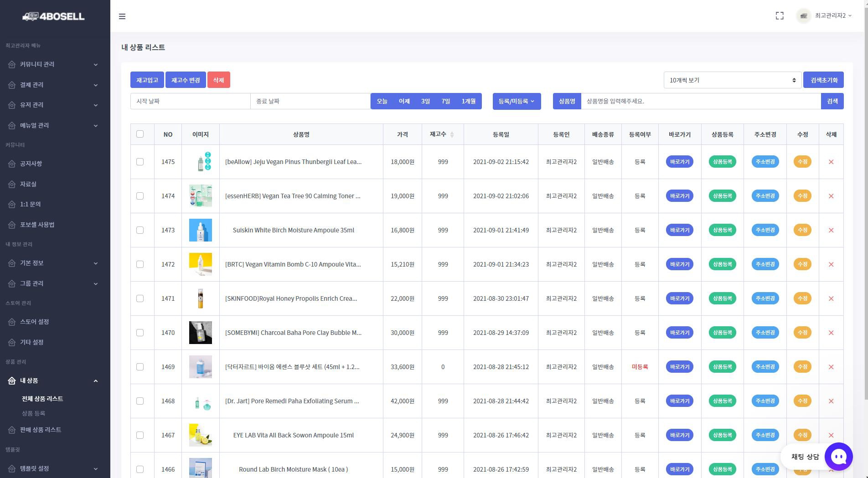Click the 자료실 sidebar icon
Screen dimensions: 868x478
(12, 184)
